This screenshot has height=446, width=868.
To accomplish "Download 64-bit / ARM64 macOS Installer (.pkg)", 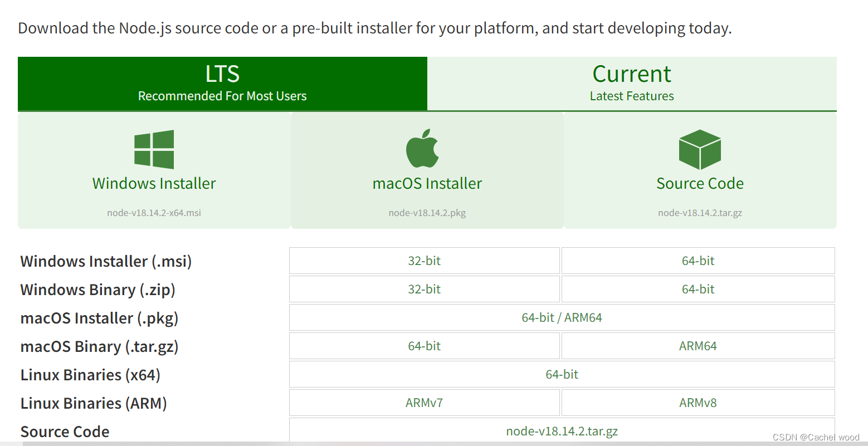I will click(x=562, y=317).
